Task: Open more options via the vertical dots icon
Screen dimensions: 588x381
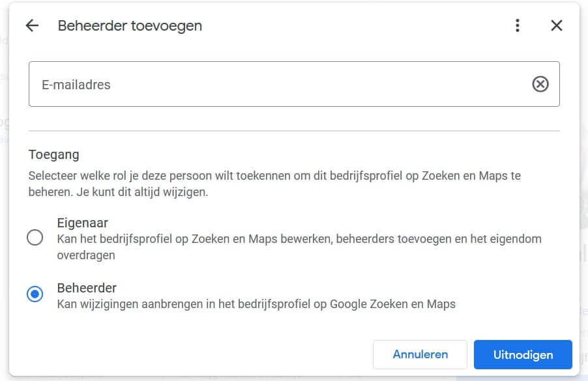Action: click(518, 25)
